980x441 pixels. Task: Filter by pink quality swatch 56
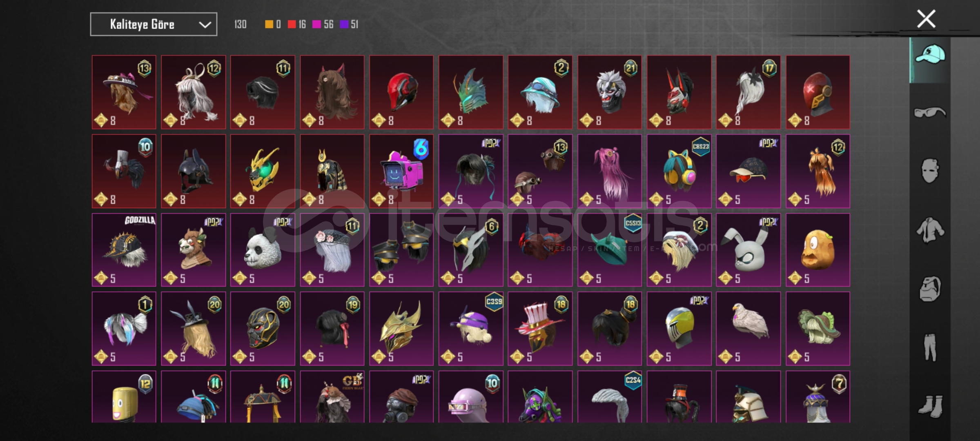323,24
